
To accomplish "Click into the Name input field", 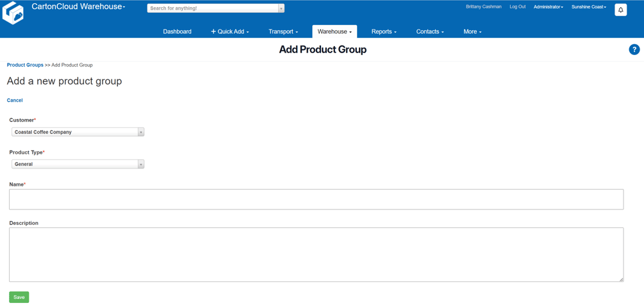I will [x=317, y=200].
